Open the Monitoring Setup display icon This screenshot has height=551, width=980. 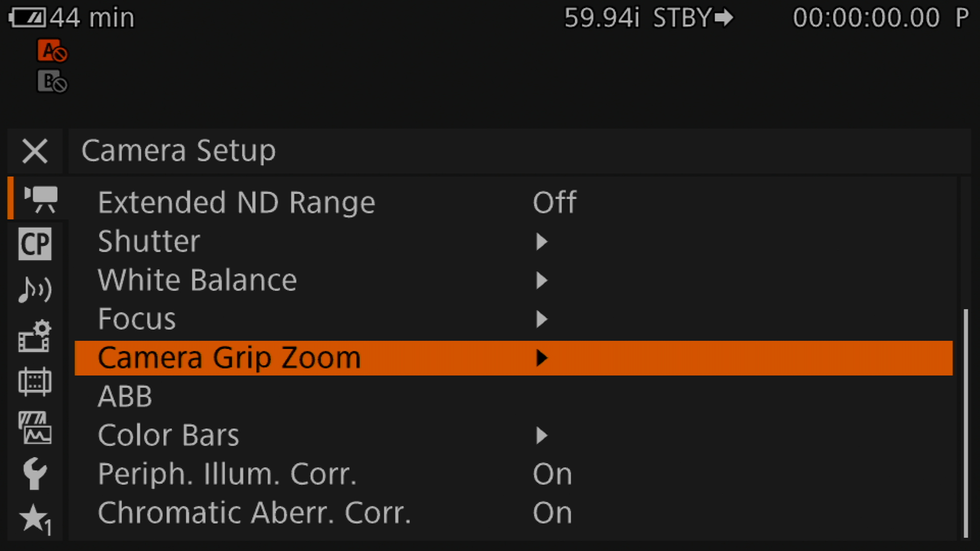pyautogui.click(x=35, y=381)
